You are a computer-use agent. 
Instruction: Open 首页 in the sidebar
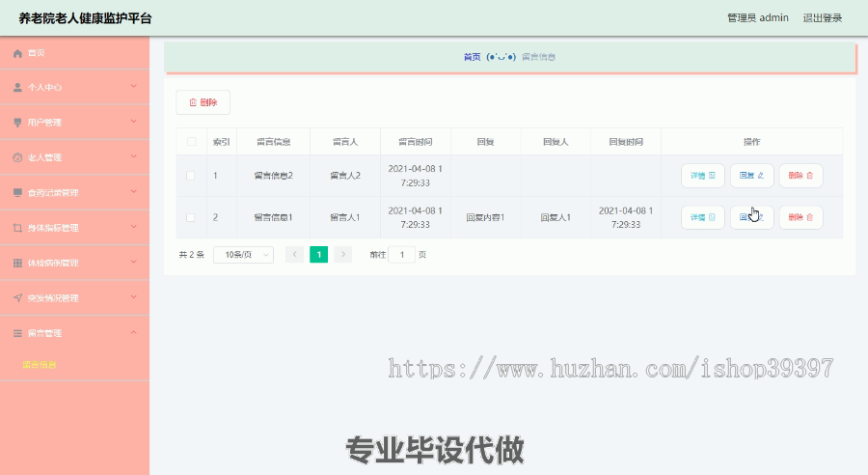click(x=74, y=53)
